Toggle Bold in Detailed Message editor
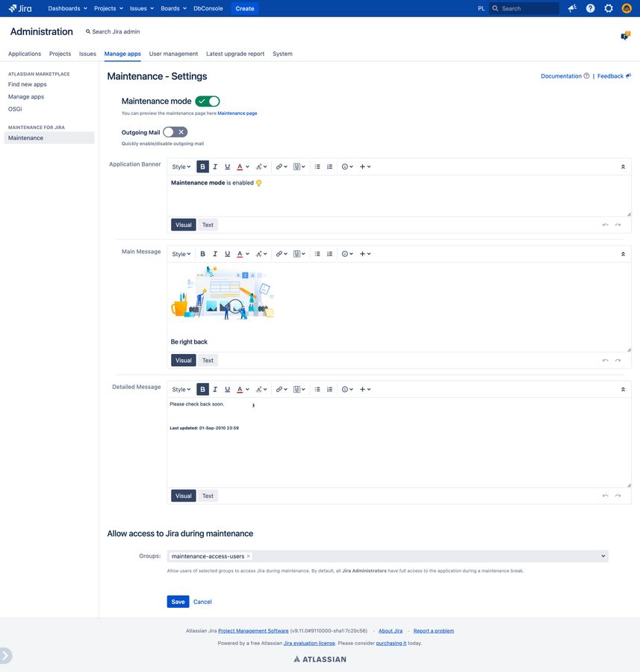This screenshot has width=640, height=672. tap(203, 389)
